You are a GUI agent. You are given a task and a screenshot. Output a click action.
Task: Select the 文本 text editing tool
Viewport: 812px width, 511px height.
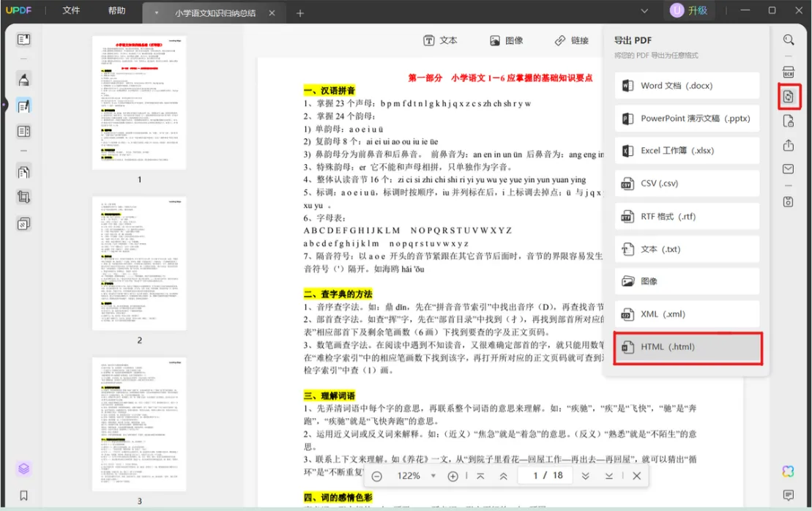tap(440, 40)
